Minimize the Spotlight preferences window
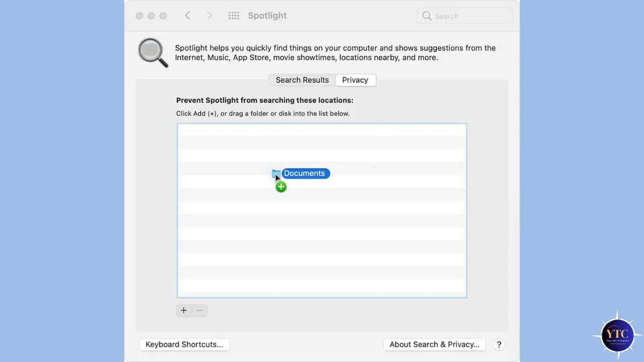 click(151, 16)
